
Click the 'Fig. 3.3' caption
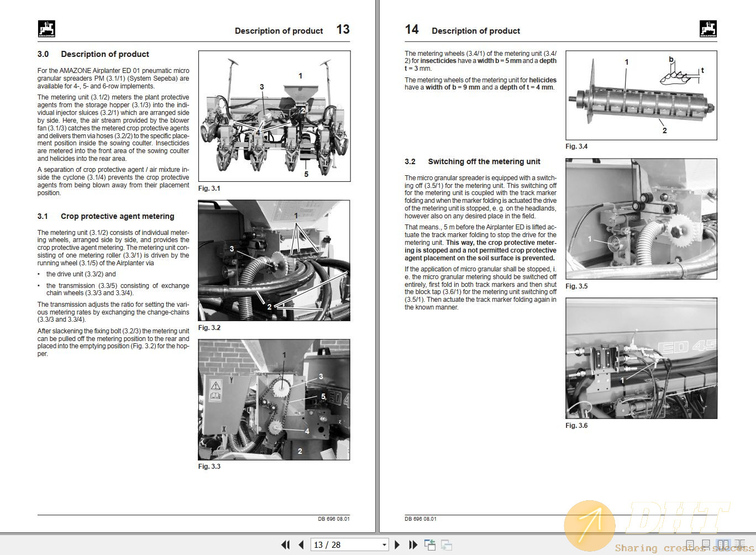[x=209, y=467]
